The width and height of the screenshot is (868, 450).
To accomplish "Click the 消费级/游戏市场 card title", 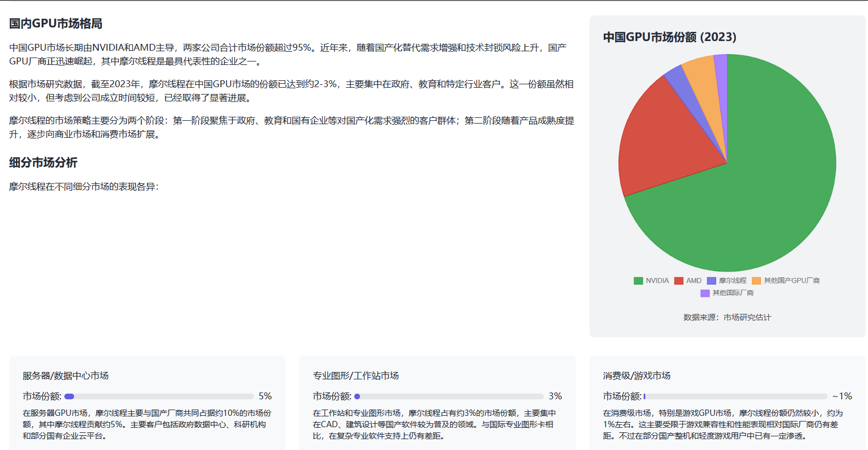I will tap(637, 375).
